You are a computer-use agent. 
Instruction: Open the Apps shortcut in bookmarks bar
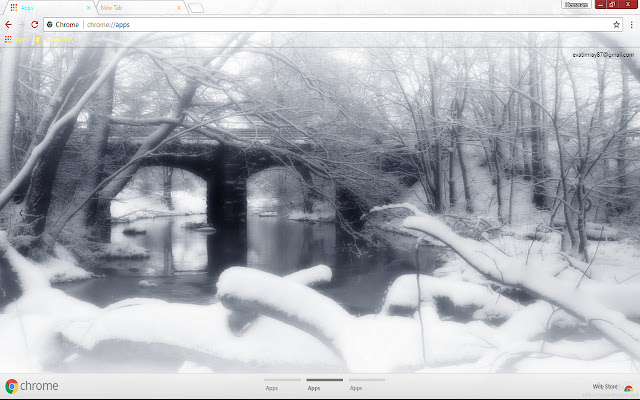pyautogui.click(x=17, y=40)
